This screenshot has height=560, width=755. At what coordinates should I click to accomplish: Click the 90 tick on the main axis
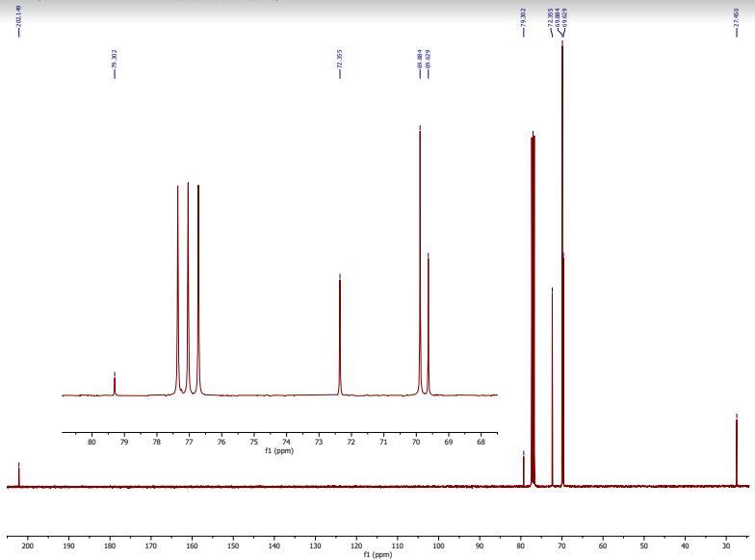coord(480,547)
